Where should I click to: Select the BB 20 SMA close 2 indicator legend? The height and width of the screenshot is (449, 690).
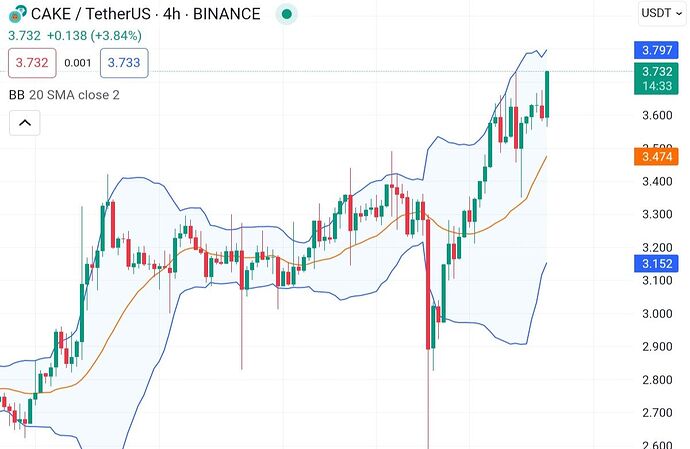click(x=79, y=95)
